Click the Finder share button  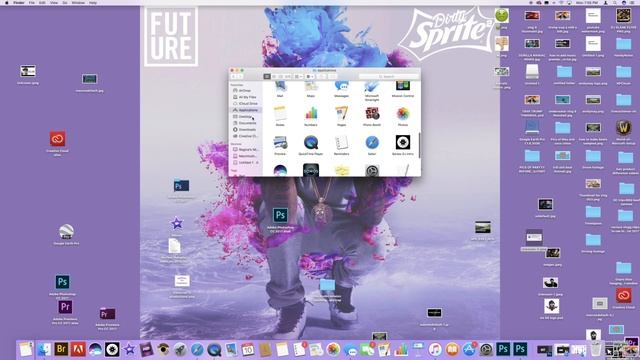click(321, 76)
